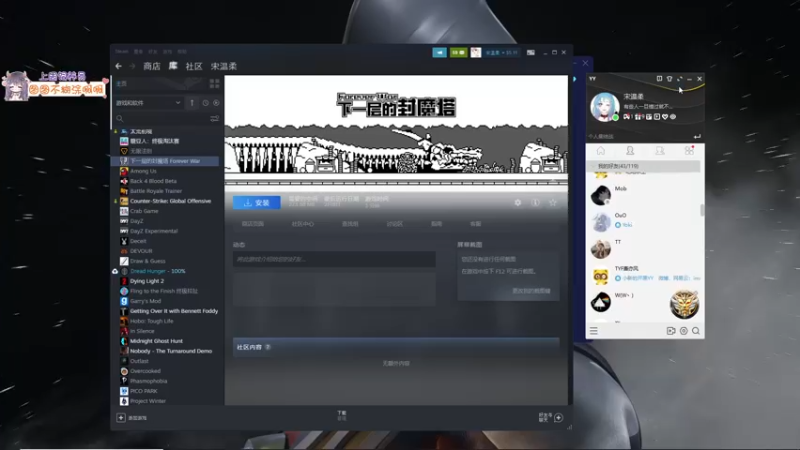
Task: Click the YY friends list scrollbar
Action: point(702,210)
